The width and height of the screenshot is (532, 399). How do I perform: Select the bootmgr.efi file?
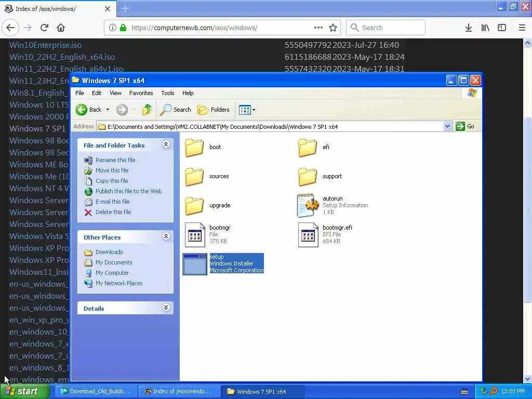click(x=325, y=234)
